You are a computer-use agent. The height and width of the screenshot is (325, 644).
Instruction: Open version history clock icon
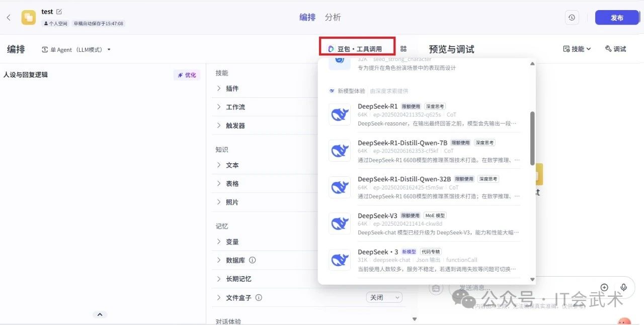point(572,18)
